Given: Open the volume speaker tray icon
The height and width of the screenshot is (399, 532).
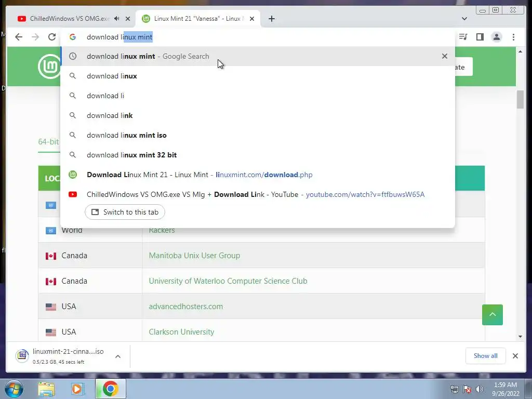Looking at the screenshot, I should 479,389.
